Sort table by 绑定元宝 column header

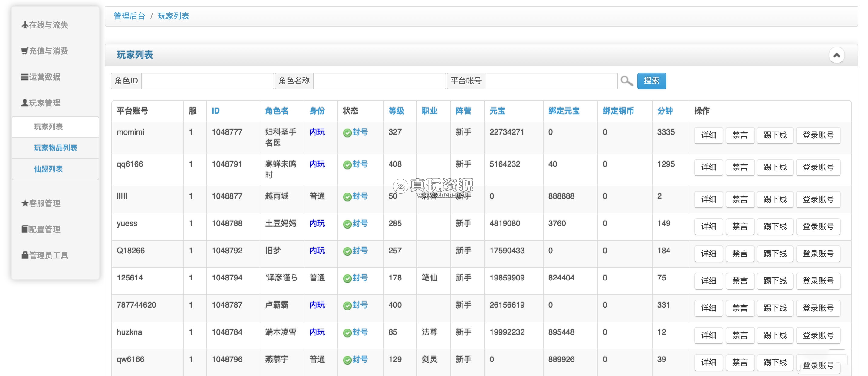click(x=564, y=111)
